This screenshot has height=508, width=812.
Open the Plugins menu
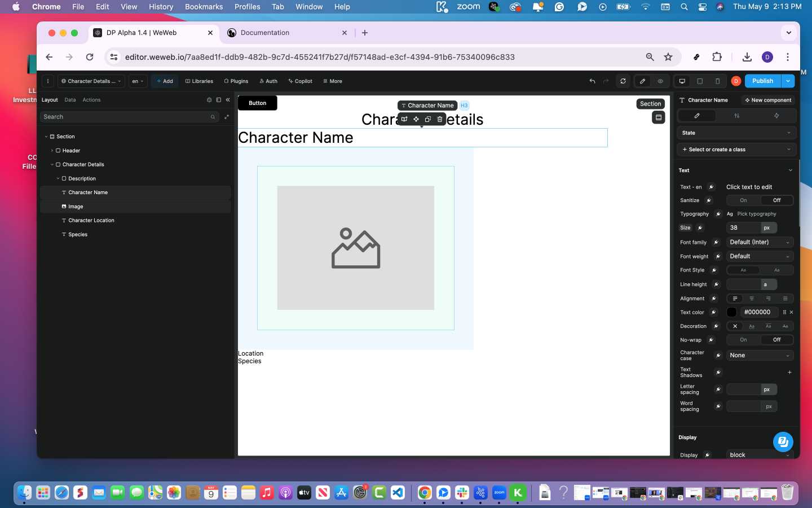pos(236,81)
